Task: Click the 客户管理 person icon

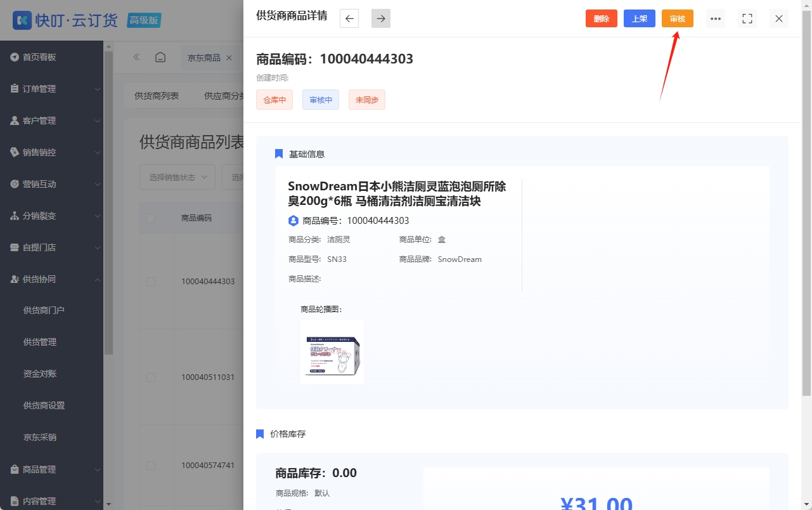Action: 14,121
